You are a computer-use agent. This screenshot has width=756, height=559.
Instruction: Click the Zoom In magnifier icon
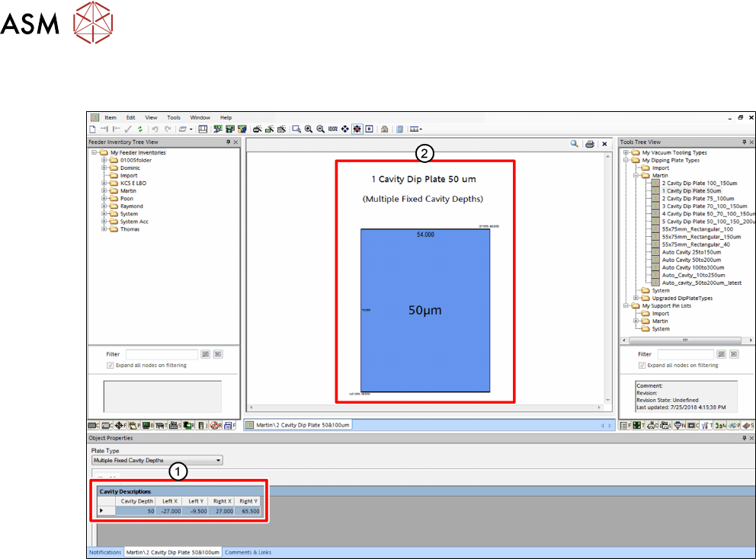pos(309,129)
